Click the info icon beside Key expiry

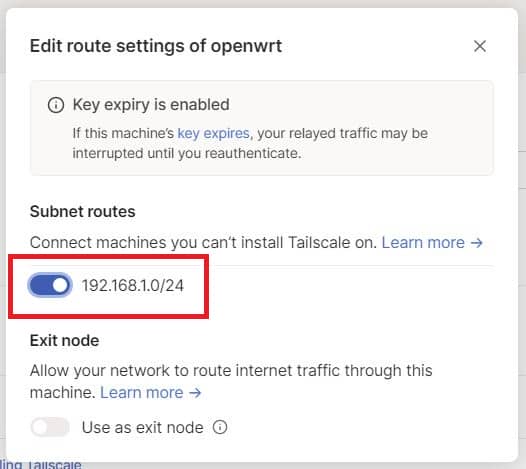(56, 105)
